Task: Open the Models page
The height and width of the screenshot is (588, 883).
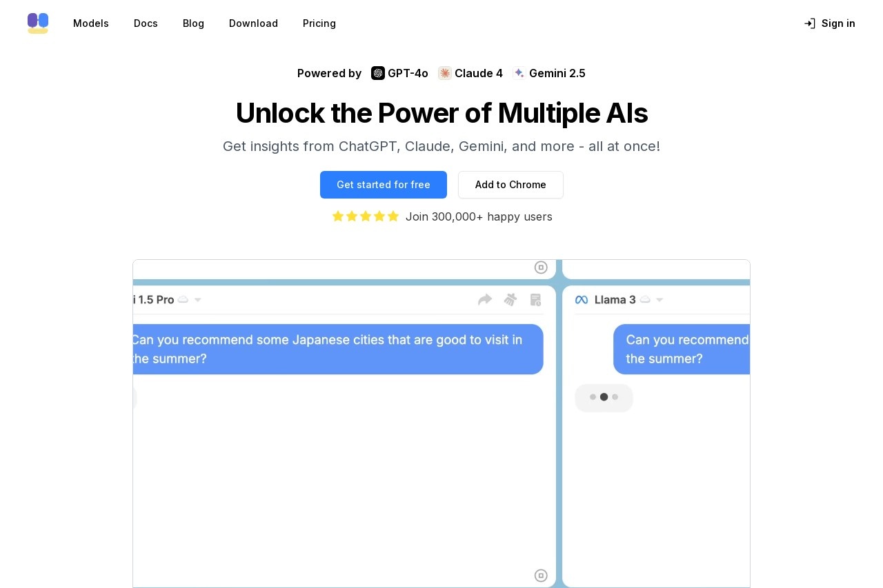Action: 91,23
